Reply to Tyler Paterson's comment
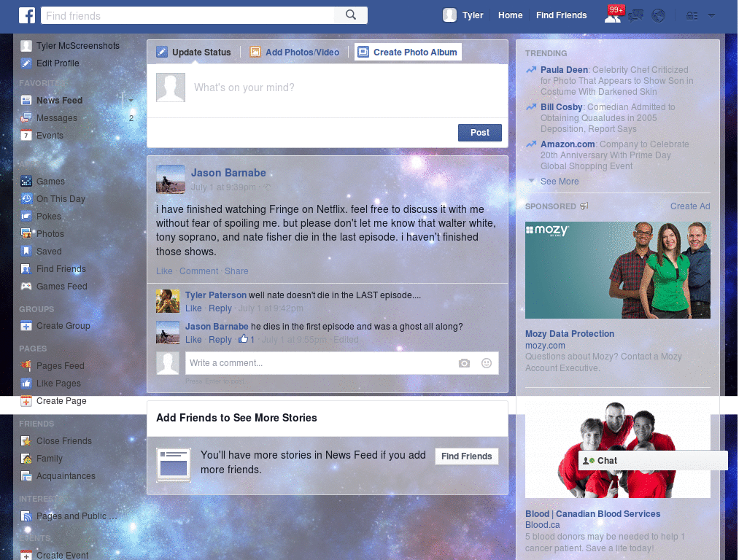This screenshot has height=560, width=747. click(x=220, y=308)
